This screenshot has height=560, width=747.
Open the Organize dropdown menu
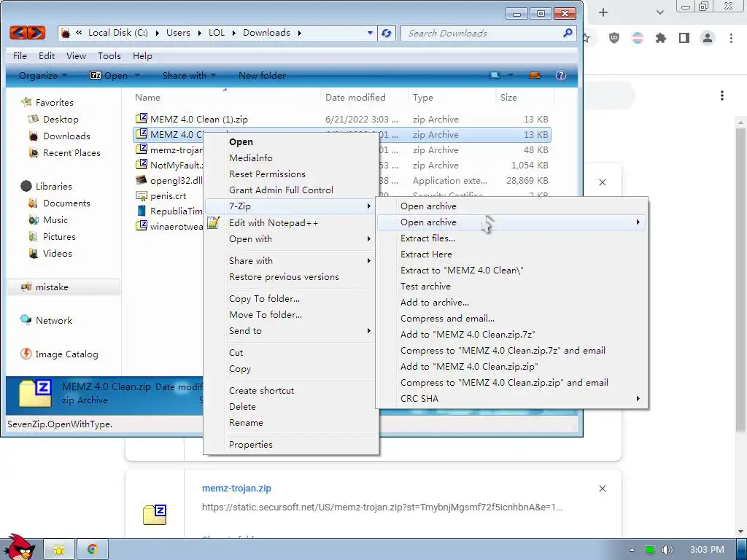[42, 75]
